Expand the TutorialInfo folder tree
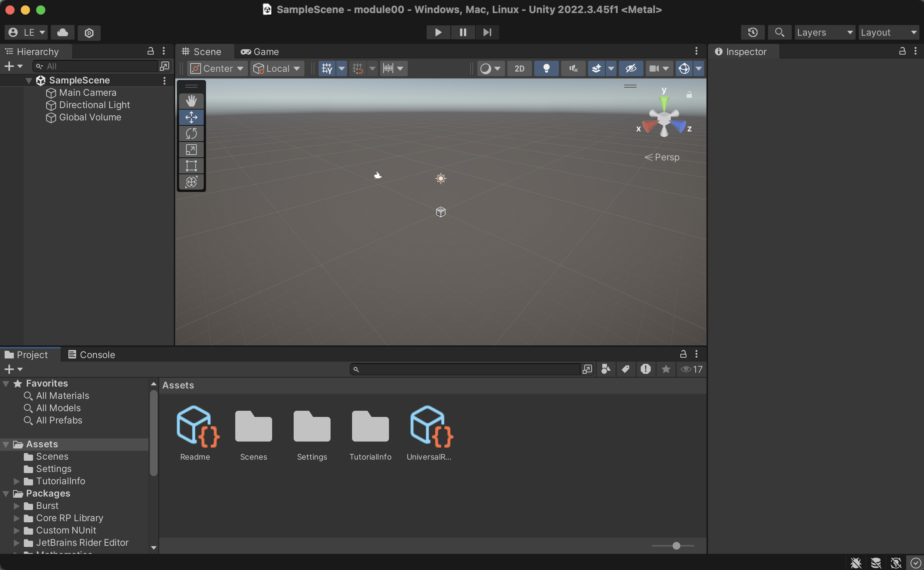This screenshot has width=924, height=570. click(17, 481)
